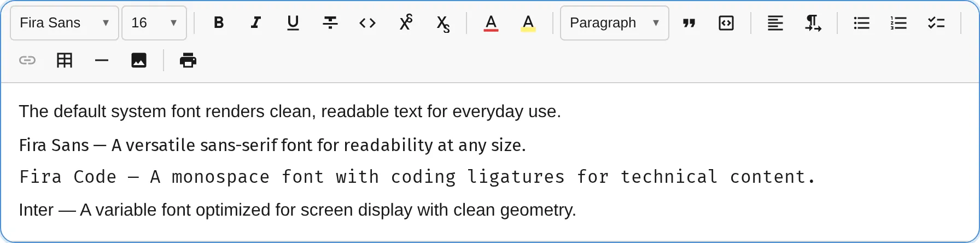The height and width of the screenshot is (243, 980).
Task: Toggle italic formatting
Action: pos(256,23)
